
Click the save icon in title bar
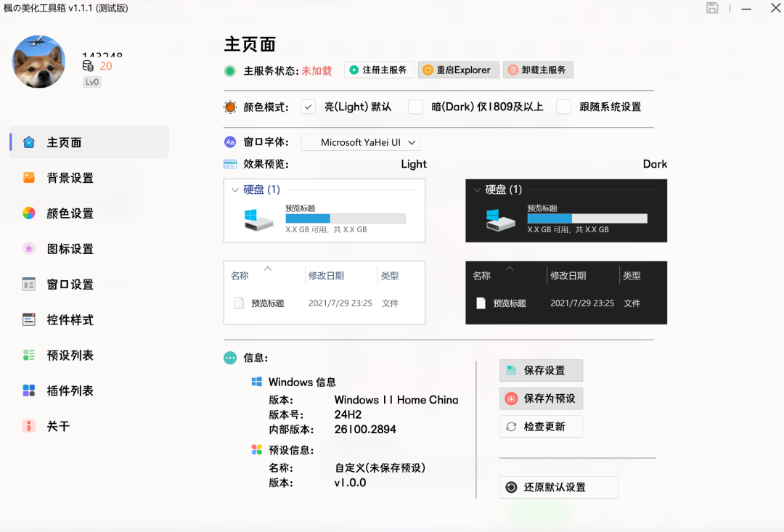pos(712,8)
